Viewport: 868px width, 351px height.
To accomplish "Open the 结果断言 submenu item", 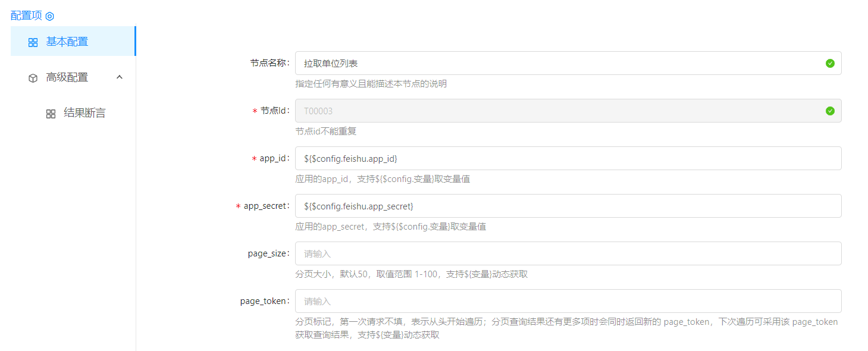I will [x=84, y=113].
